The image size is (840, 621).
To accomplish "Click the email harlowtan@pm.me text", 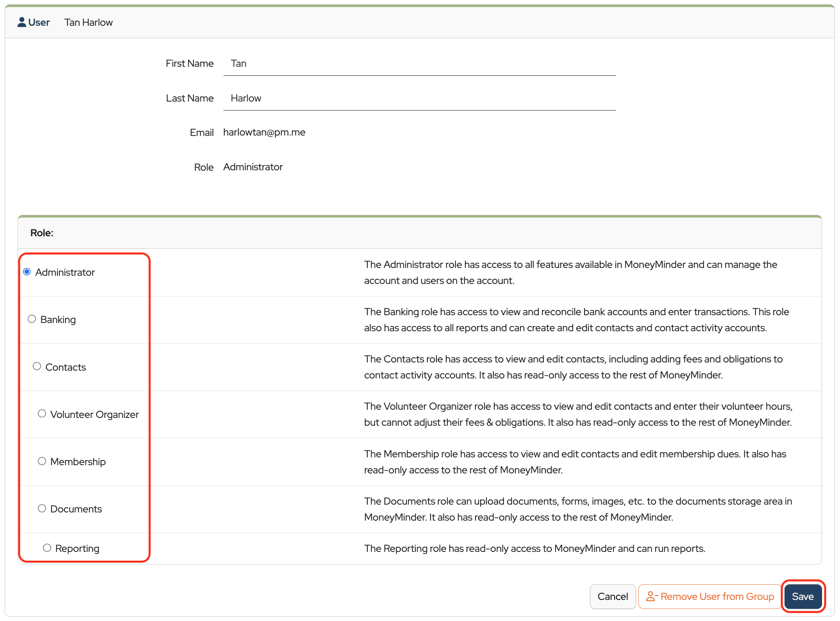I will 265,132.
